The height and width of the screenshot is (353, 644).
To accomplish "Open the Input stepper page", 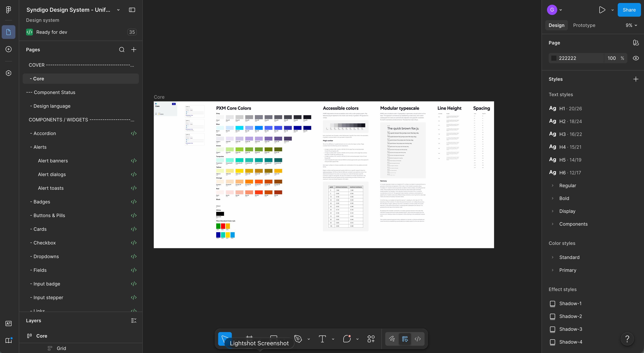I will coord(81,297).
